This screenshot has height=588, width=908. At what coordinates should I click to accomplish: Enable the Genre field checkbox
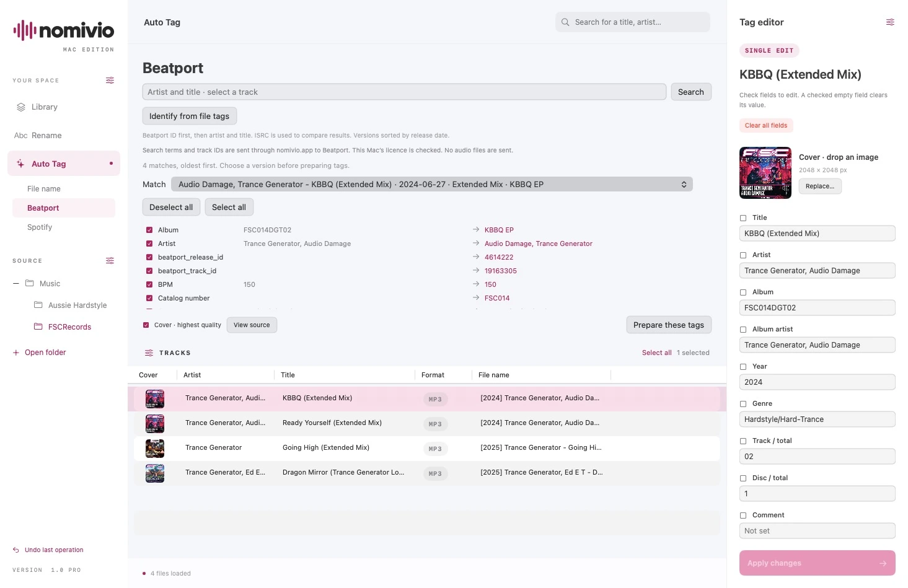pyautogui.click(x=743, y=404)
